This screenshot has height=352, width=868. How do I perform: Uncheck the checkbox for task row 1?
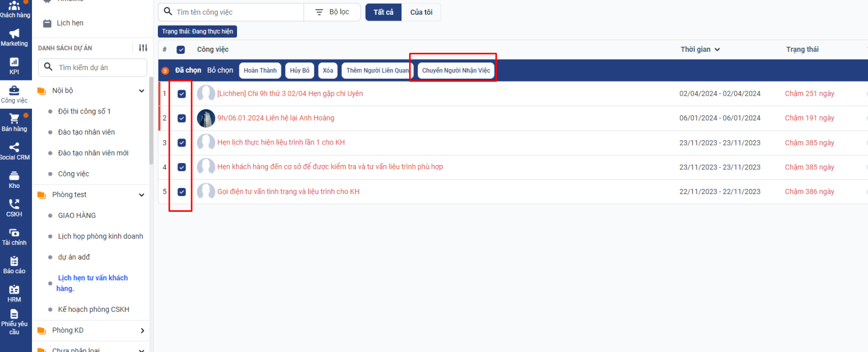[182, 94]
